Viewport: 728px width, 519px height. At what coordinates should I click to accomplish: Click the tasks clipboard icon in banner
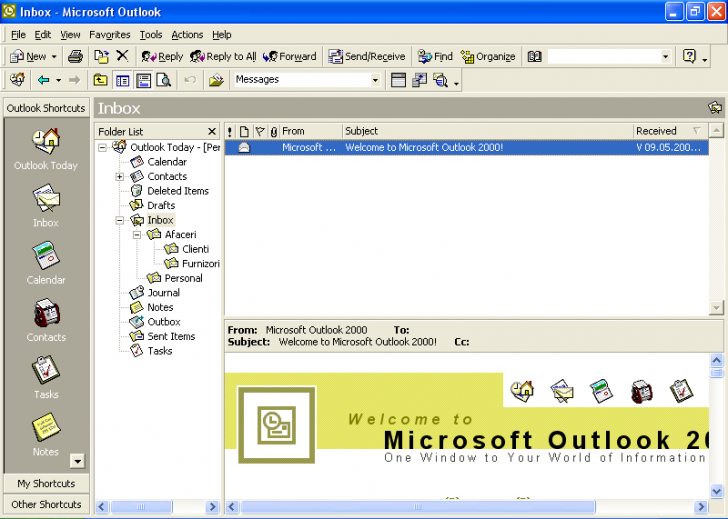[681, 391]
